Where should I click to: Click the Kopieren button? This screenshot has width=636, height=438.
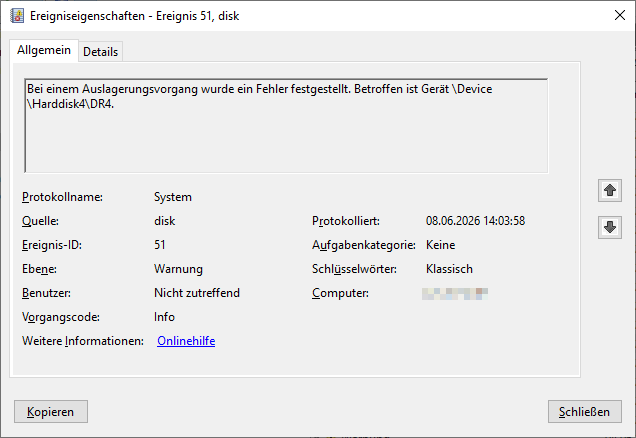coord(51,412)
